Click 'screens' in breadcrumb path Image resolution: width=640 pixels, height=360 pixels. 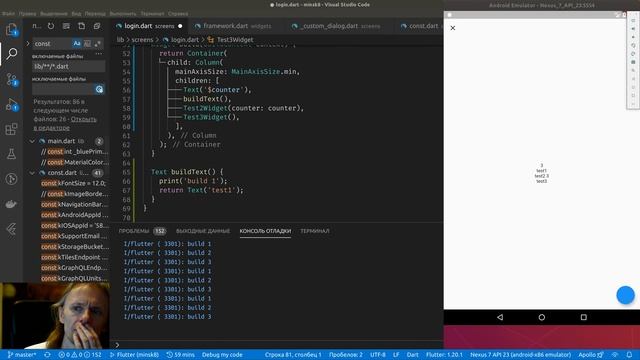tap(142, 40)
